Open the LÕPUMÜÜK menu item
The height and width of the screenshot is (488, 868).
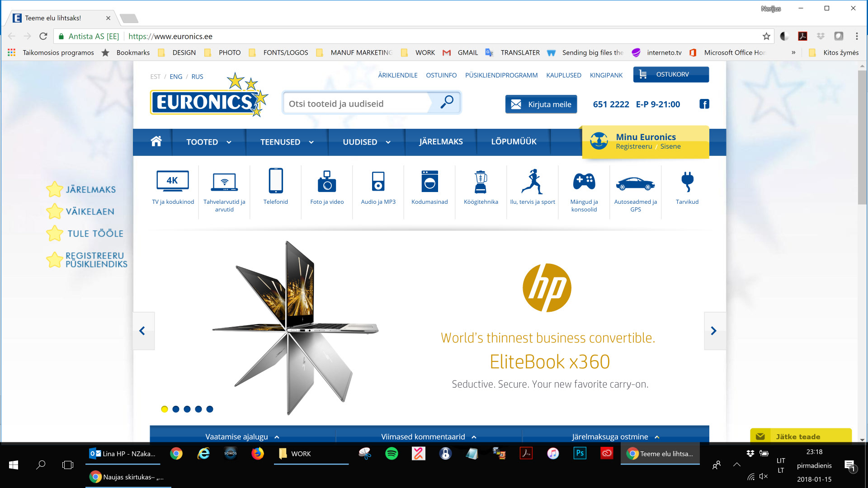coord(514,142)
